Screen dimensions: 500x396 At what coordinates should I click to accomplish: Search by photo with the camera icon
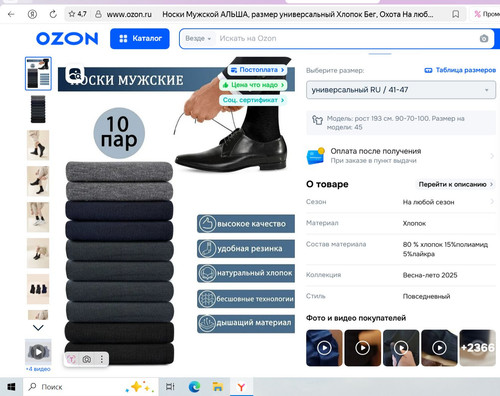[x=484, y=39]
